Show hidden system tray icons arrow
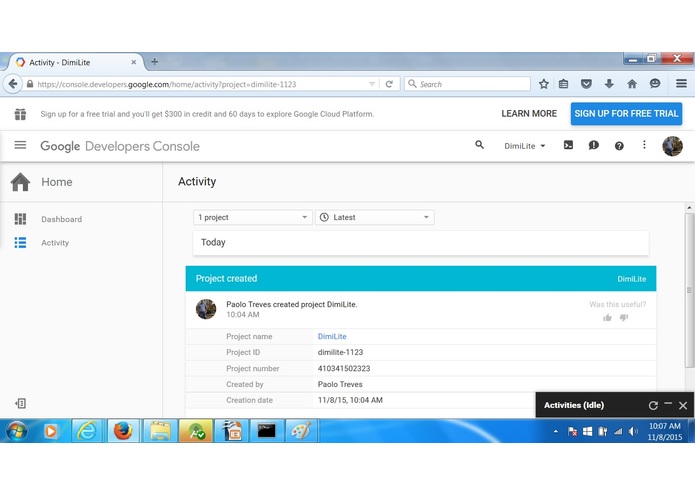 (555, 432)
